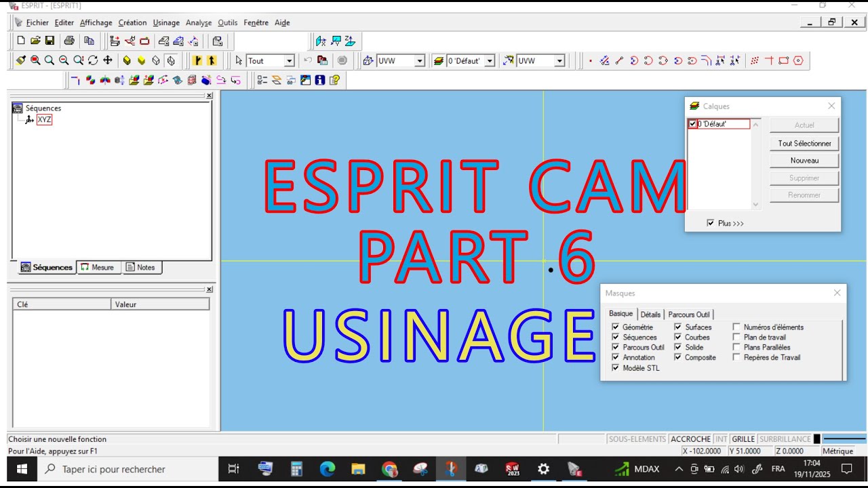This screenshot has width=868, height=488.
Task: Open the Windows calculator from the taskbar
Action: pos(296,468)
